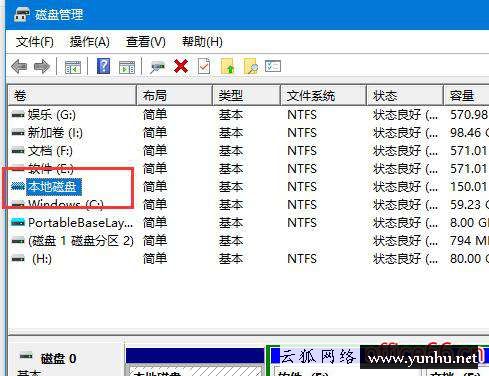Viewport: 489px width, 376px height.
Task: Open the 文件(F) menu
Action: (x=35, y=42)
